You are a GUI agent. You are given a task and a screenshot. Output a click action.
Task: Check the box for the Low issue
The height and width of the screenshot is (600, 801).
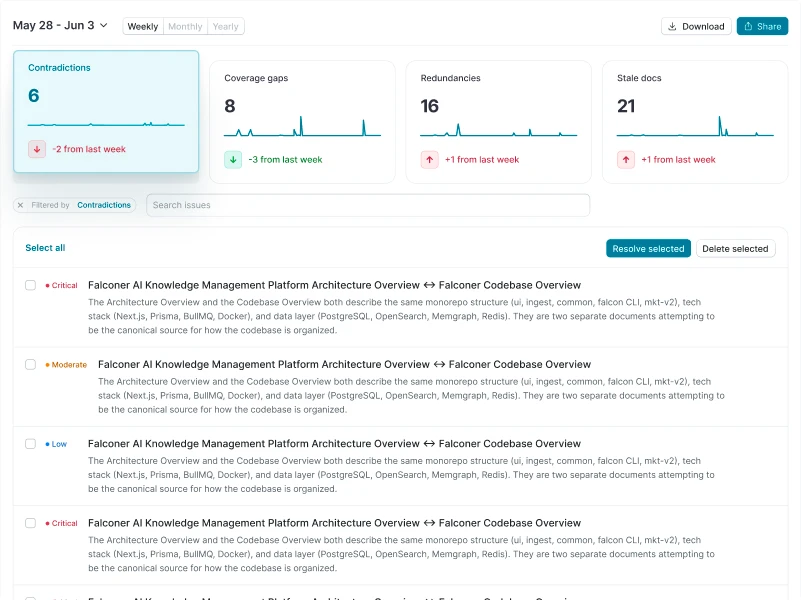[x=31, y=443]
